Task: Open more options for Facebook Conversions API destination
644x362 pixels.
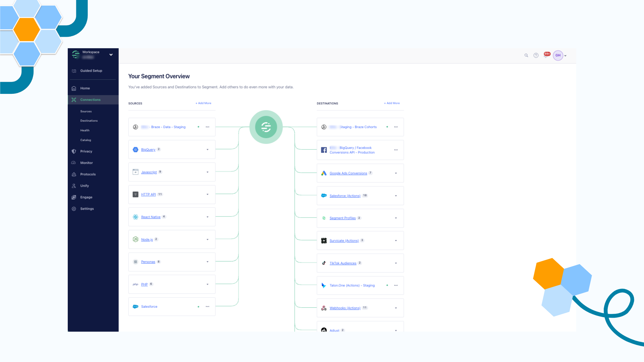Action: (x=396, y=150)
